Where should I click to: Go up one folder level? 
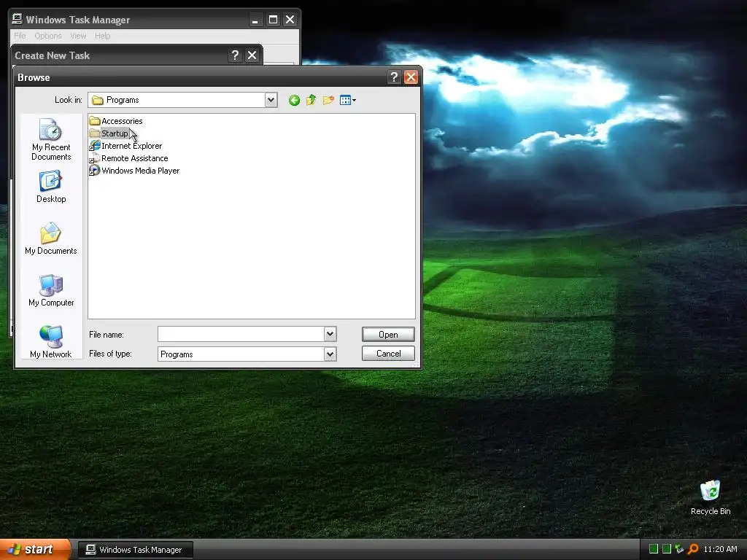311,100
